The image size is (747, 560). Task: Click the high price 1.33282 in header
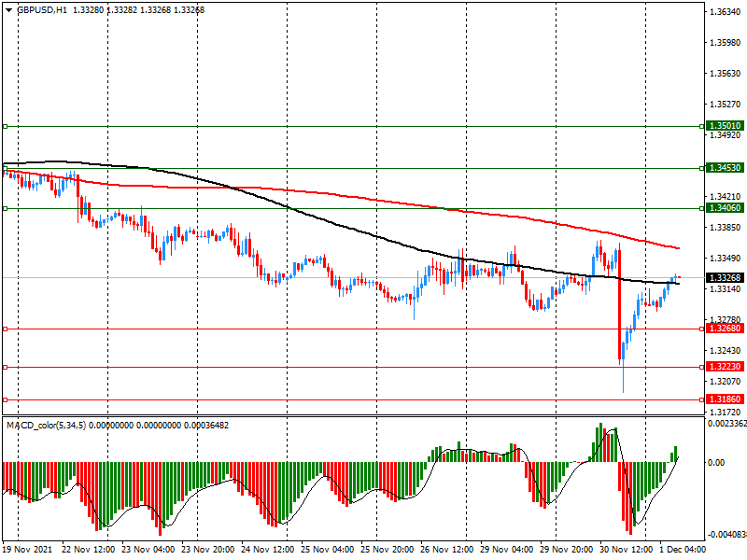coord(121,10)
